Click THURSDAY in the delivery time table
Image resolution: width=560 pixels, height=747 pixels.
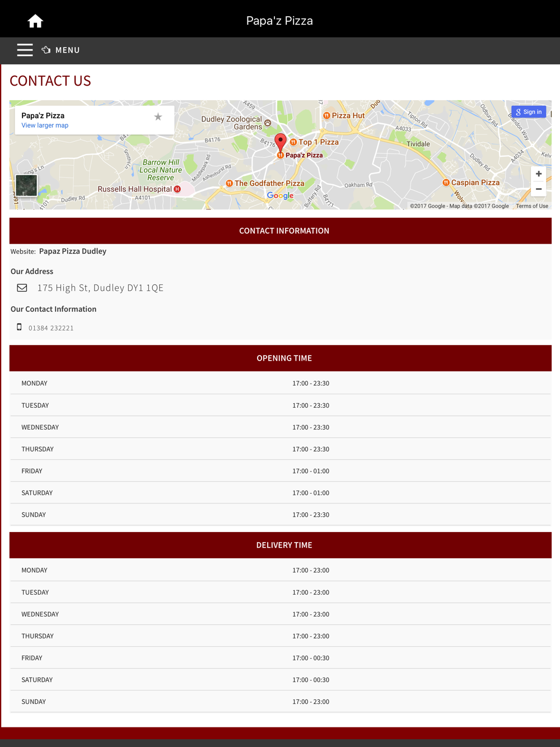(x=38, y=636)
